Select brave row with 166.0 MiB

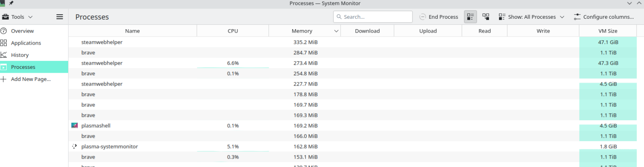[352, 136]
